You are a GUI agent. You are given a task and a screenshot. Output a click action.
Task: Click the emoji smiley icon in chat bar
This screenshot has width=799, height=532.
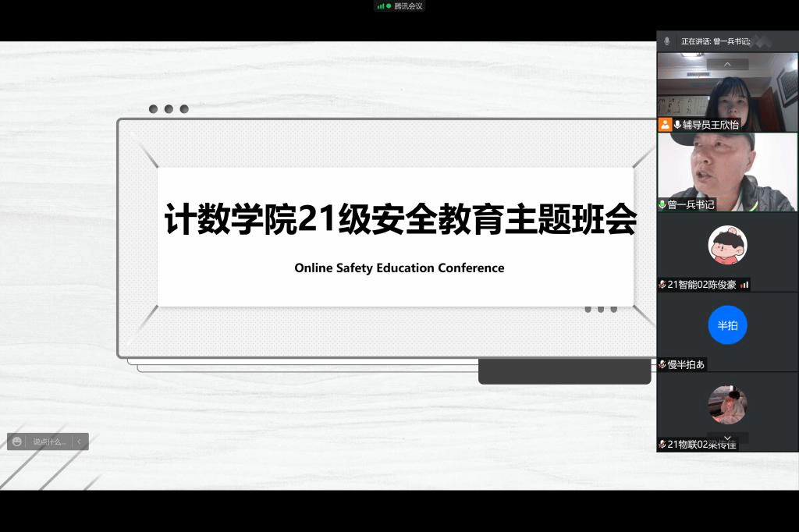coord(17,442)
